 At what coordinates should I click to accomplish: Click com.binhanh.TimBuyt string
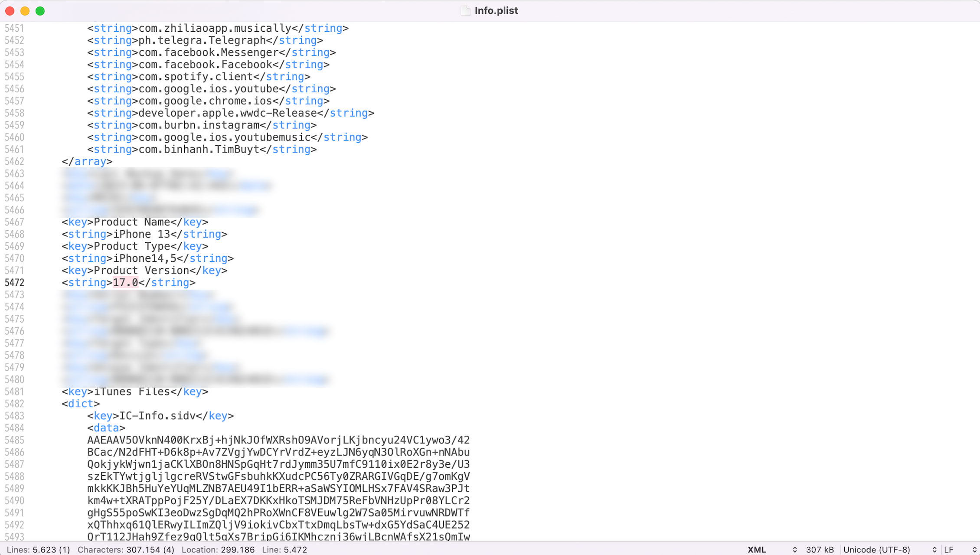[199, 150]
